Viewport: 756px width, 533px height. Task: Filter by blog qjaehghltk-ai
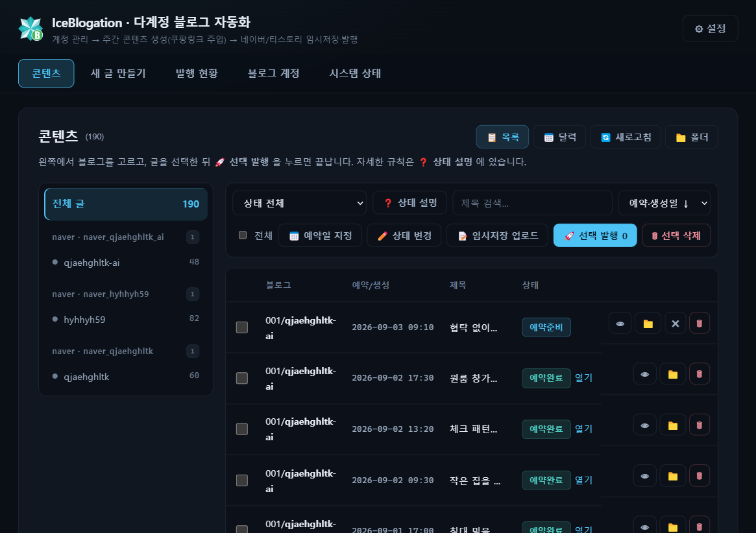[x=126, y=262]
